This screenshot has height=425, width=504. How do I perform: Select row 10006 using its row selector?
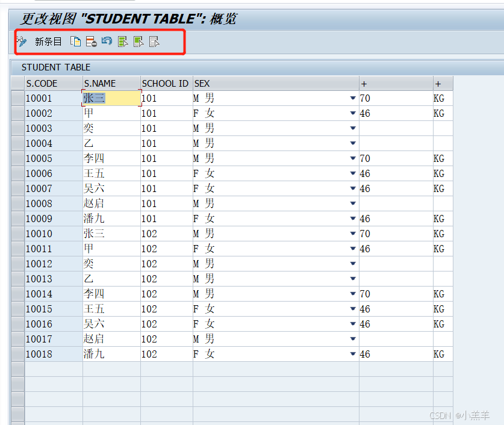tap(17, 173)
